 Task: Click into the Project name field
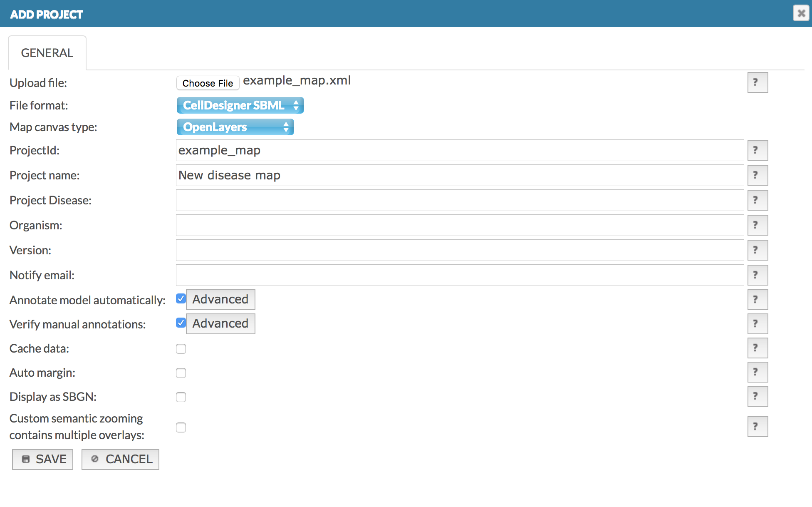(459, 175)
